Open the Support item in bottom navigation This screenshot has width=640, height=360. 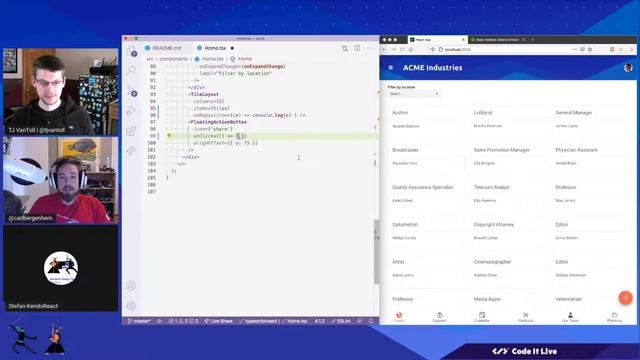439,317
